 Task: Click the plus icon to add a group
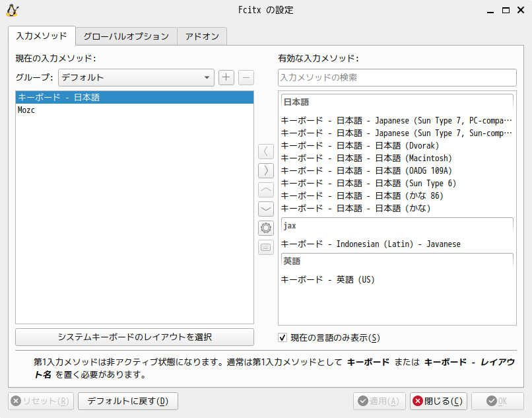click(226, 77)
